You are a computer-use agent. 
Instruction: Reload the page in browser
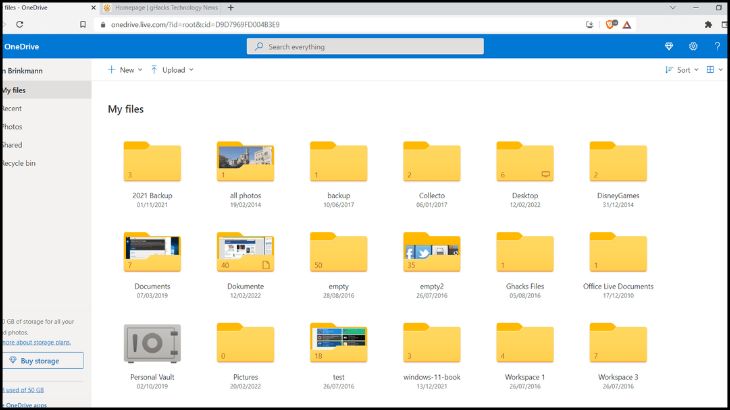pyautogui.click(x=20, y=25)
